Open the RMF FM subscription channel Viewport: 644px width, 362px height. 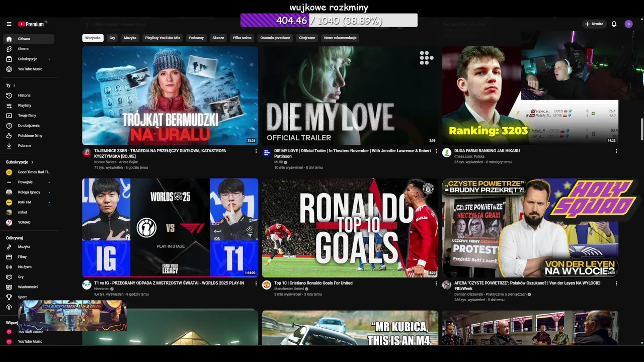pyautogui.click(x=28, y=202)
